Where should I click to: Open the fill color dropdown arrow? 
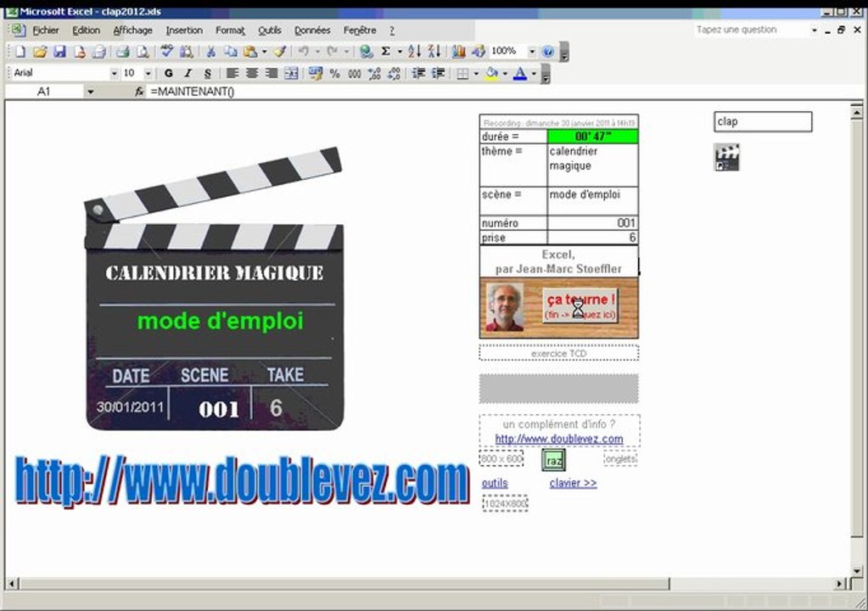(x=505, y=73)
